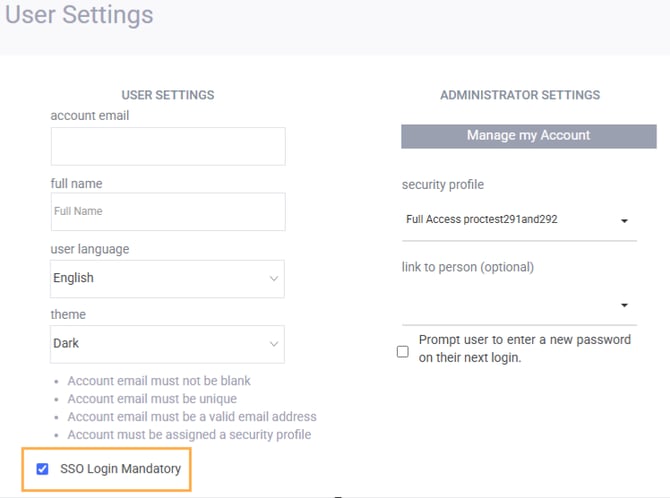This screenshot has width=670, height=498.
Task: Click the account email input field
Action: click(x=167, y=146)
